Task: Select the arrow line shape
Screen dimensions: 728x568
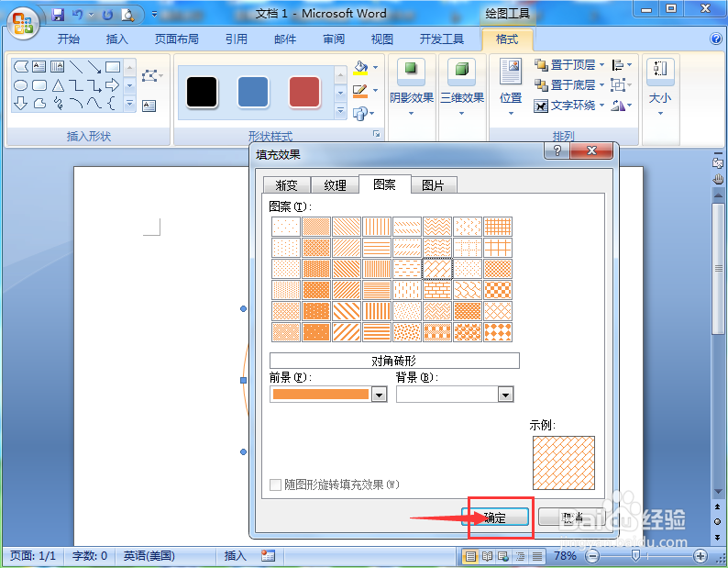Action: coord(94,67)
